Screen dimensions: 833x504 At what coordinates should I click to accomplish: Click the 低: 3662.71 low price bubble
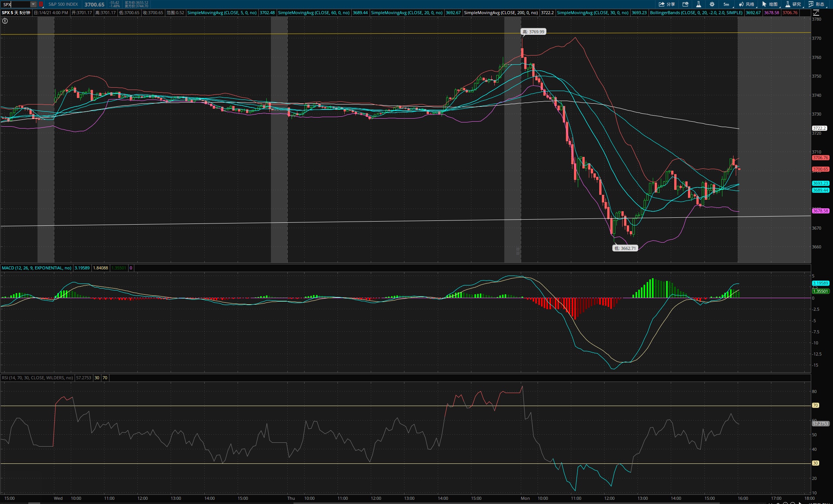point(625,248)
